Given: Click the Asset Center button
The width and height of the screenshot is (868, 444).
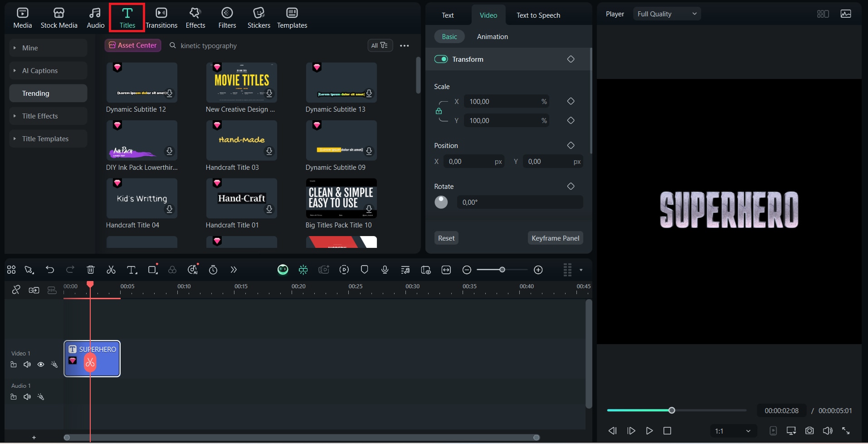Looking at the screenshot, I should tap(133, 45).
